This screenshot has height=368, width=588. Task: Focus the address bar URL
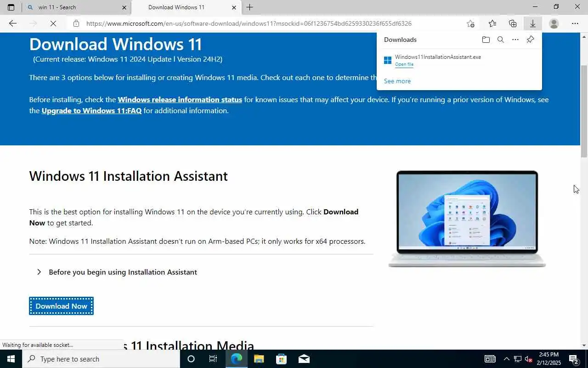pos(249,23)
